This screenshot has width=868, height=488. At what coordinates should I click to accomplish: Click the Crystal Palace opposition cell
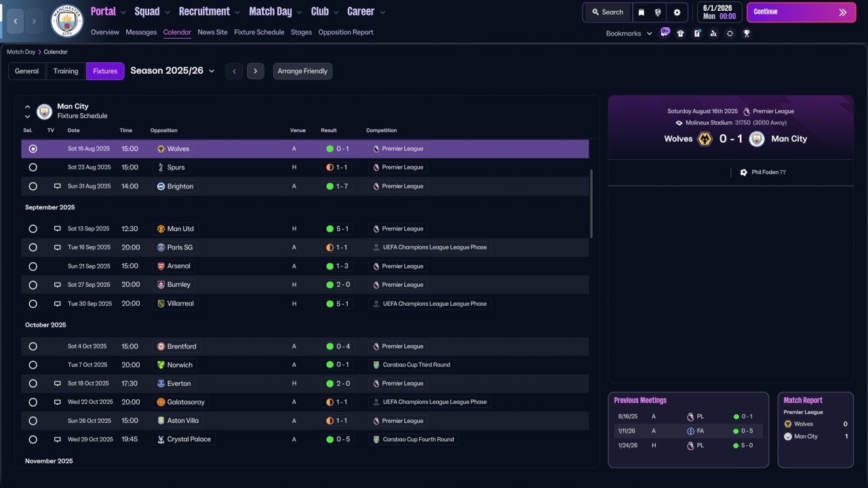pos(184,439)
